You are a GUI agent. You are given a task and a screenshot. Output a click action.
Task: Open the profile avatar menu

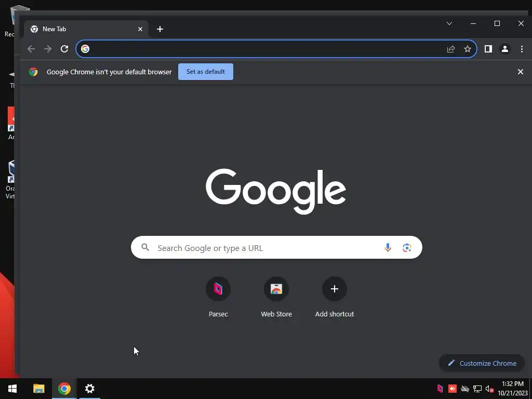(505, 49)
